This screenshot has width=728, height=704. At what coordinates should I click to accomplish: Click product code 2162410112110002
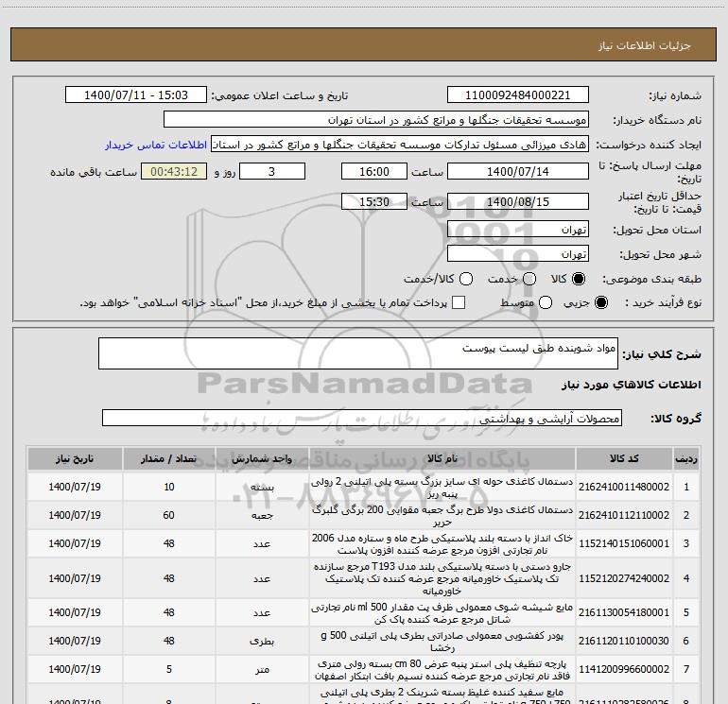(x=624, y=515)
